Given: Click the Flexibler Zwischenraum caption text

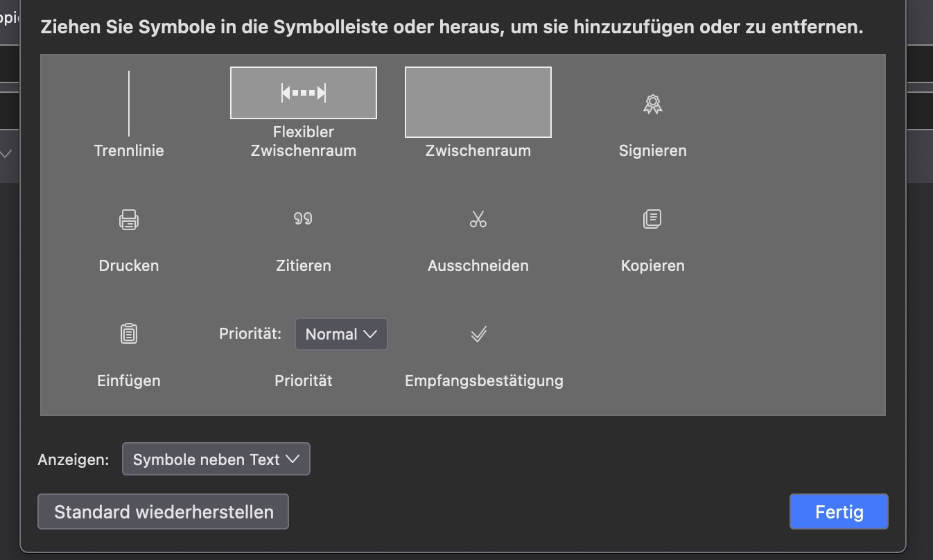Looking at the screenshot, I should point(304,141).
